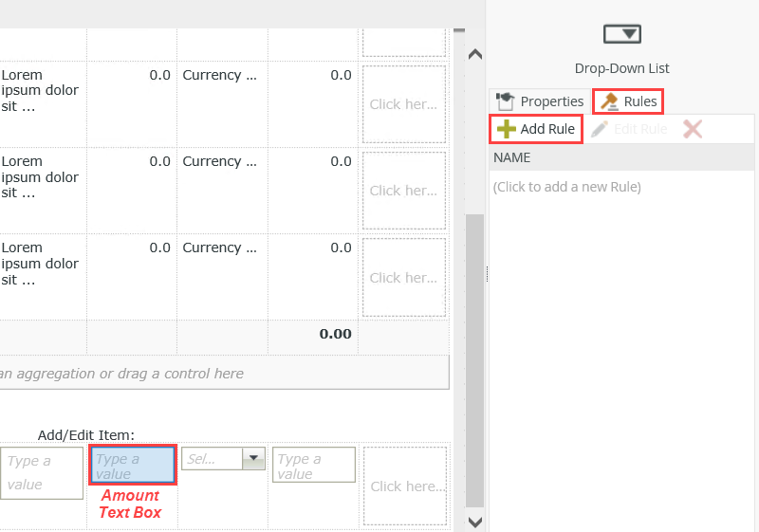Click the Drop-Down List title text
The height and width of the screenshot is (532, 759).
pyautogui.click(x=622, y=68)
